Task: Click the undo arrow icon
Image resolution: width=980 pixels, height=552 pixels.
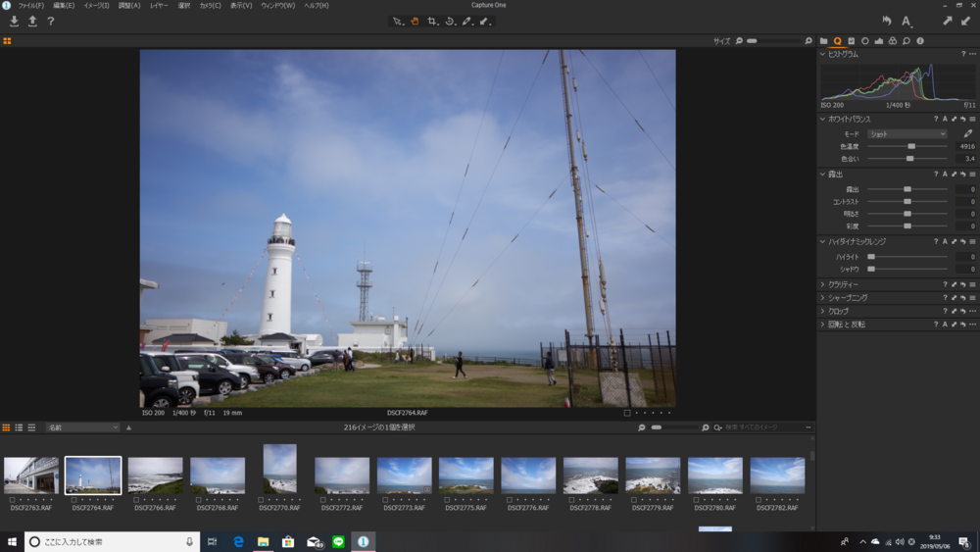Action: tap(887, 21)
